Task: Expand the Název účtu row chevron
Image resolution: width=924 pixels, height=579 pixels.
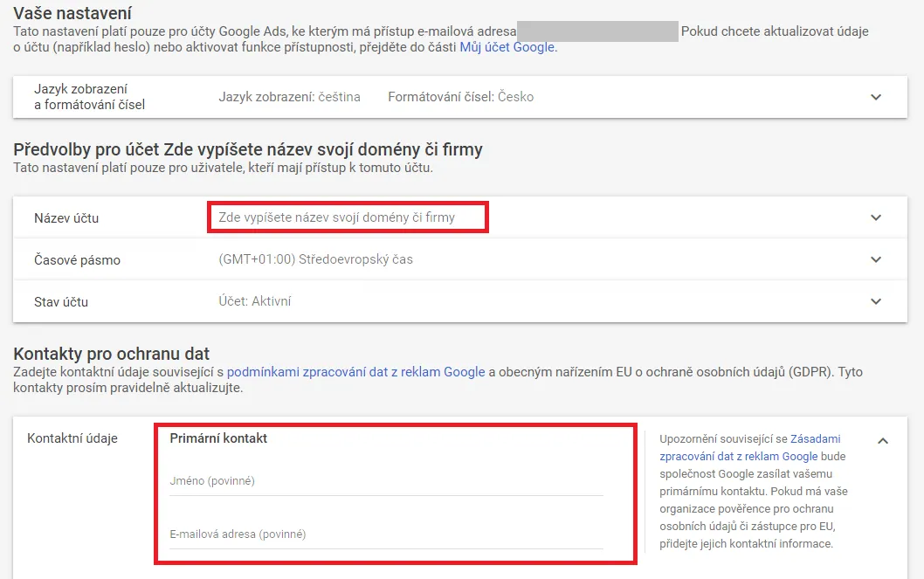Action: pyautogui.click(x=876, y=218)
